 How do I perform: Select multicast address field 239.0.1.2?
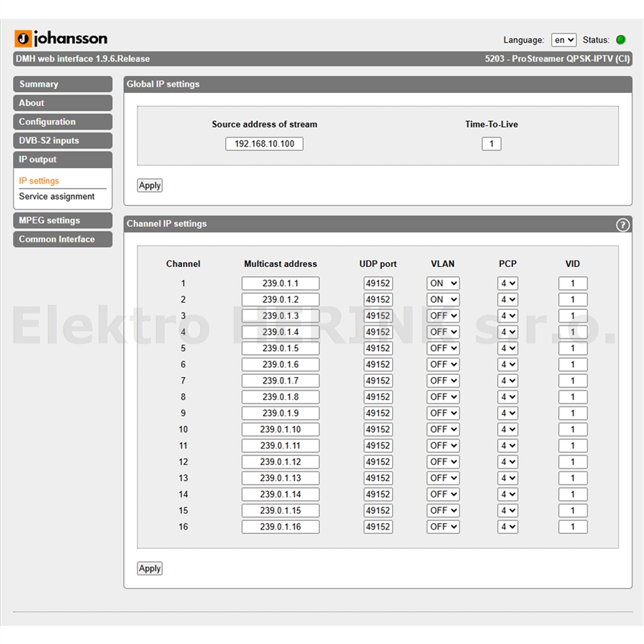(280, 299)
